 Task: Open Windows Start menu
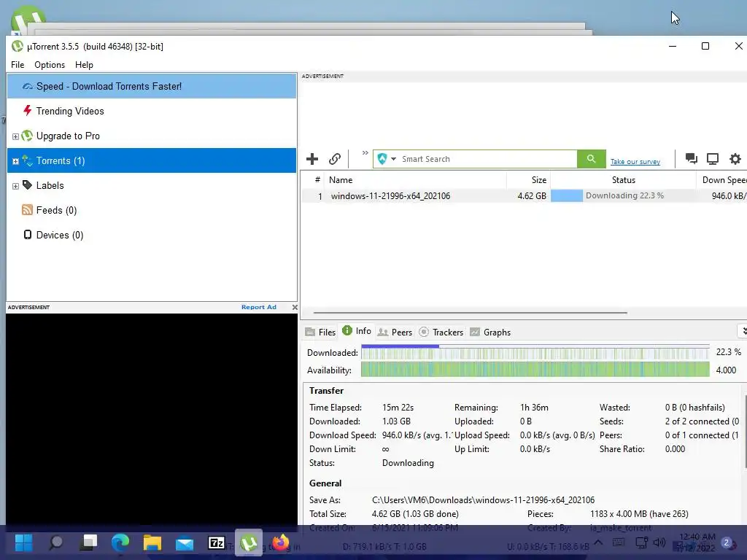point(23,542)
